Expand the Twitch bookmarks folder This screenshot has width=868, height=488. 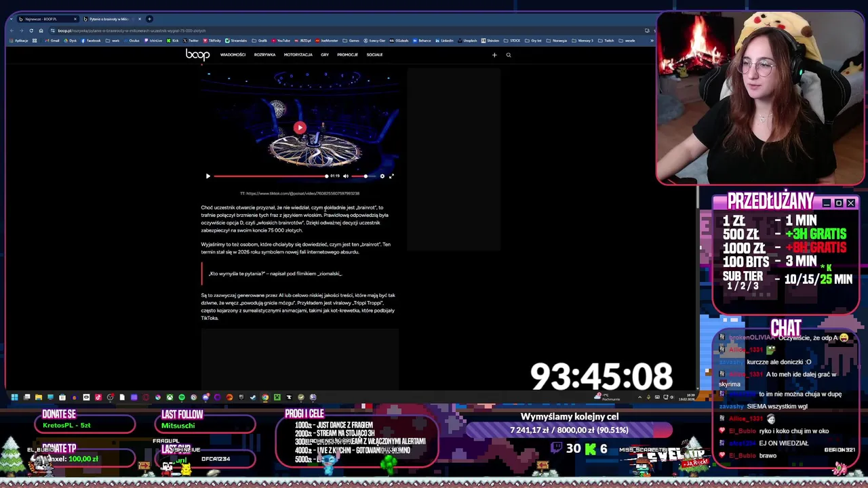click(x=606, y=41)
